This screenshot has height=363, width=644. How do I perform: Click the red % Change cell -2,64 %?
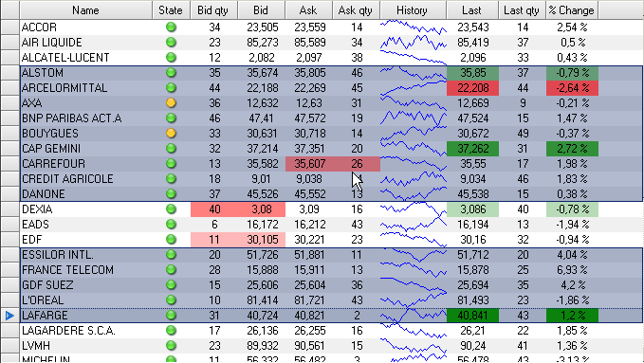[x=572, y=88]
